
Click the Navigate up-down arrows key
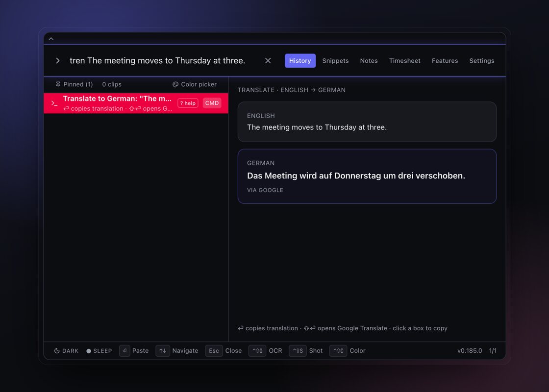tap(163, 351)
